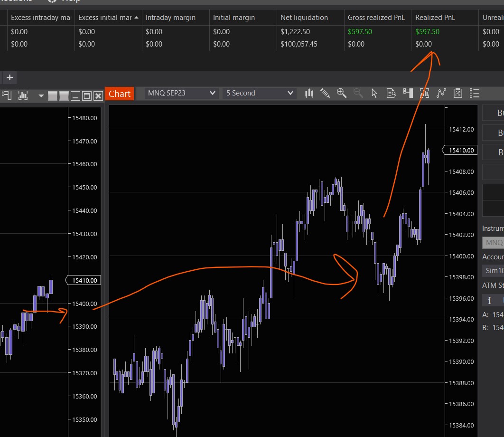
Task: Click the Net liquidation column header
Action: pos(304,18)
